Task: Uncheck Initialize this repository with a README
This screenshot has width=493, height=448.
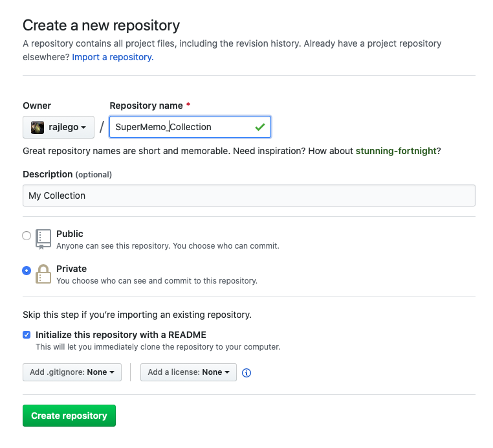Action: pos(27,335)
